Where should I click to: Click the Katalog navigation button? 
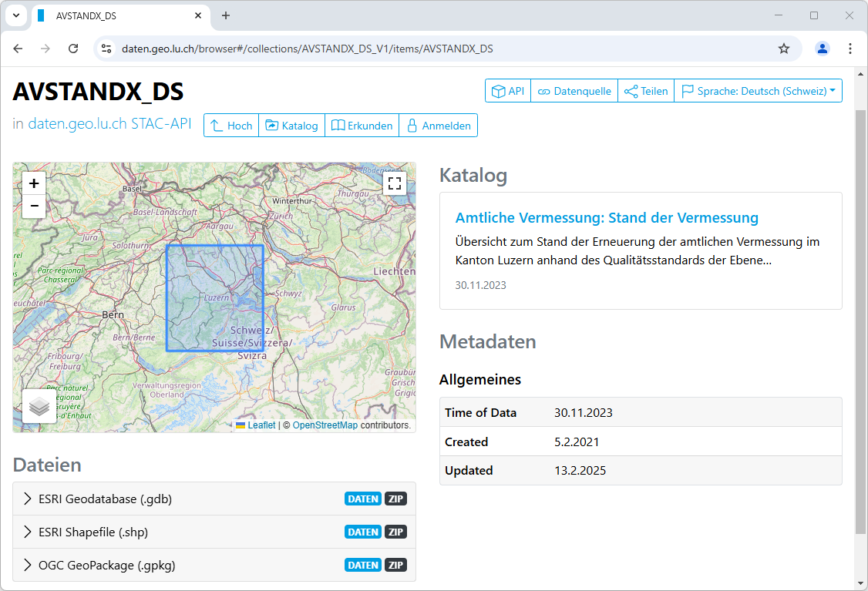(292, 126)
